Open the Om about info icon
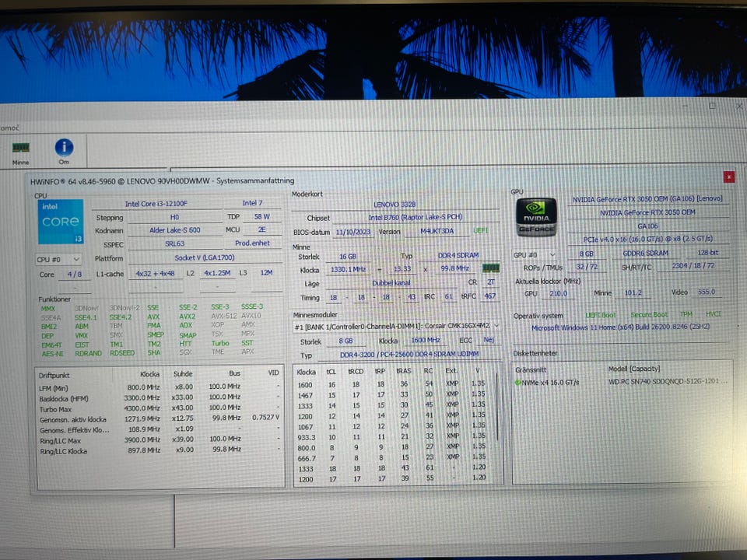 coord(64,147)
